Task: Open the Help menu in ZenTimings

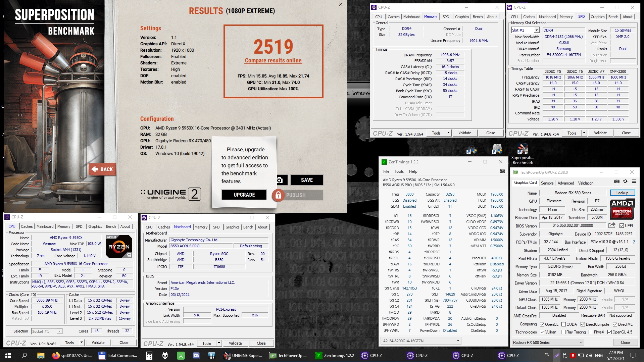Action: [x=413, y=171]
